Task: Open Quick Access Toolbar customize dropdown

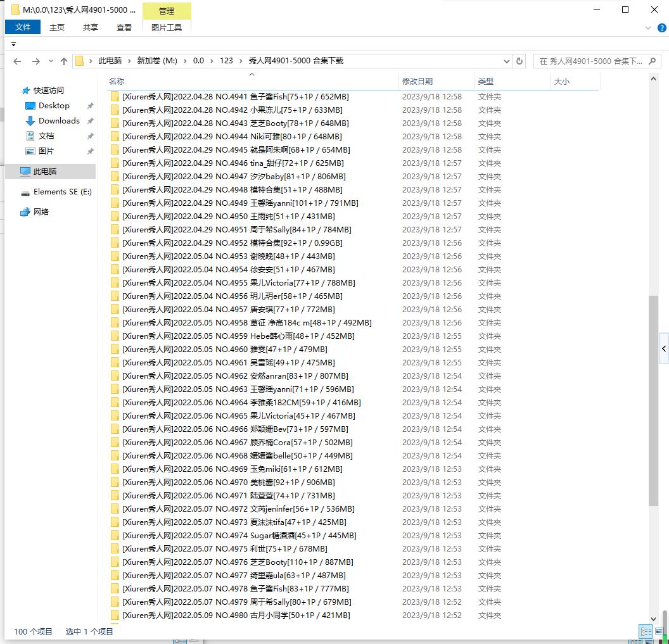Action: coord(14,44)
